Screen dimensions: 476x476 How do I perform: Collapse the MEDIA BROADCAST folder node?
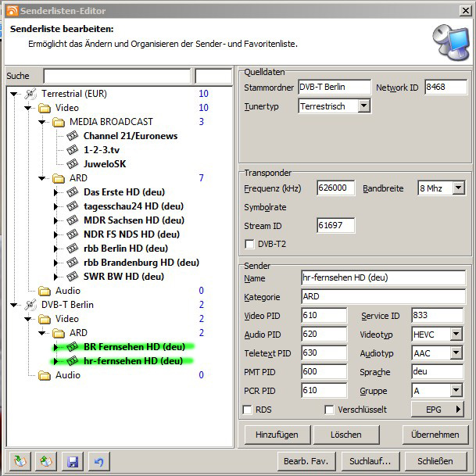pos(42,122)
